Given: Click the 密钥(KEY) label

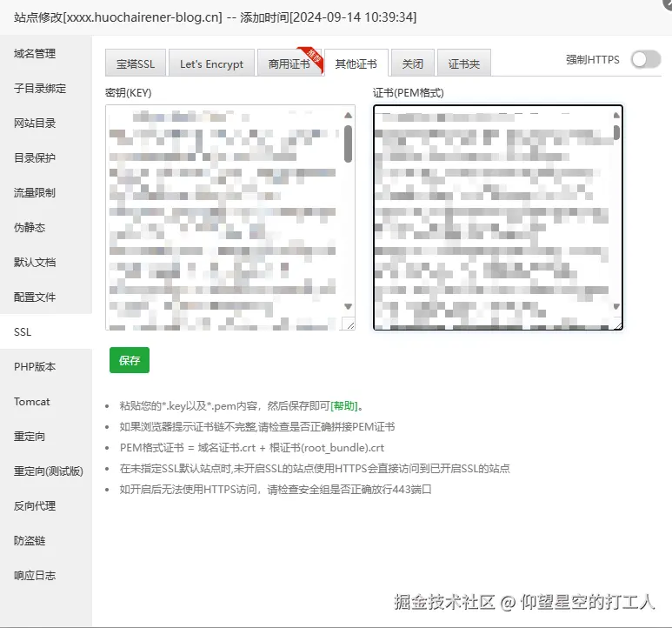Looking at the screenshot, I should (128, 92).
